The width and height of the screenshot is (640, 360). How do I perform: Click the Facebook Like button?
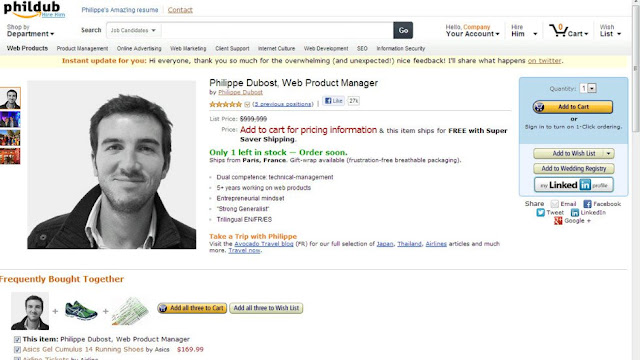pos(333,101)
